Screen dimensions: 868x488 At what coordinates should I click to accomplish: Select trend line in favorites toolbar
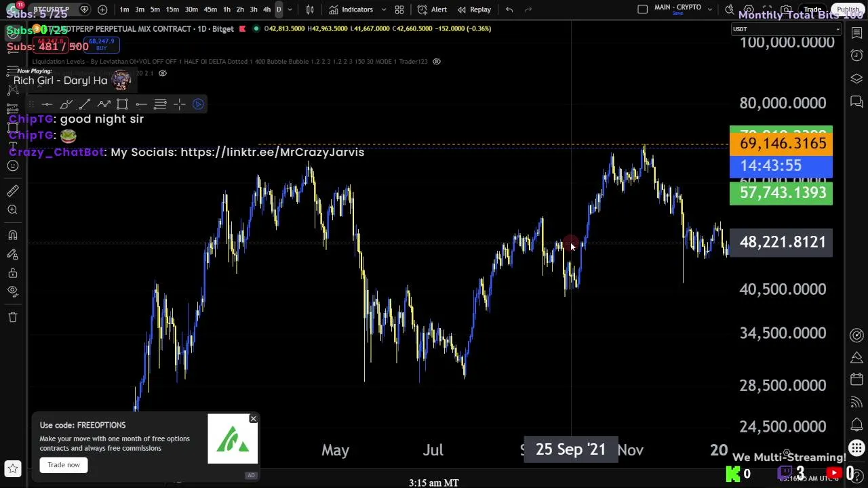(x=85, y=104)
